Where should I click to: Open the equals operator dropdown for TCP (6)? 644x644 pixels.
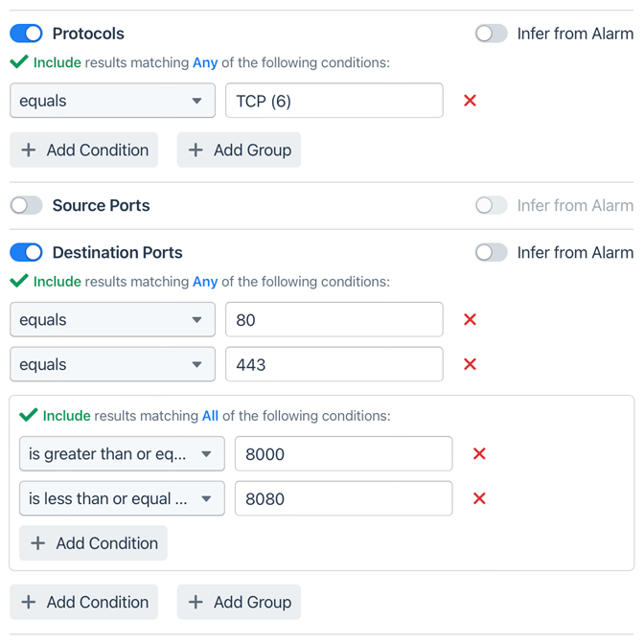point(112,101)
